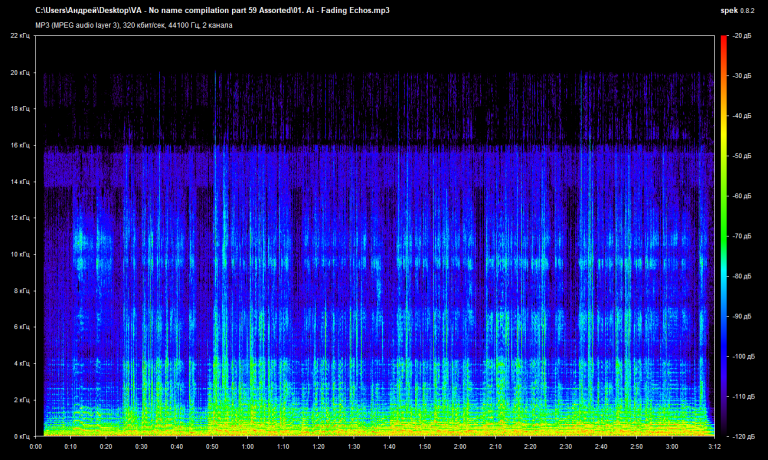Click the -120 дБ scale label

point(744,436)
